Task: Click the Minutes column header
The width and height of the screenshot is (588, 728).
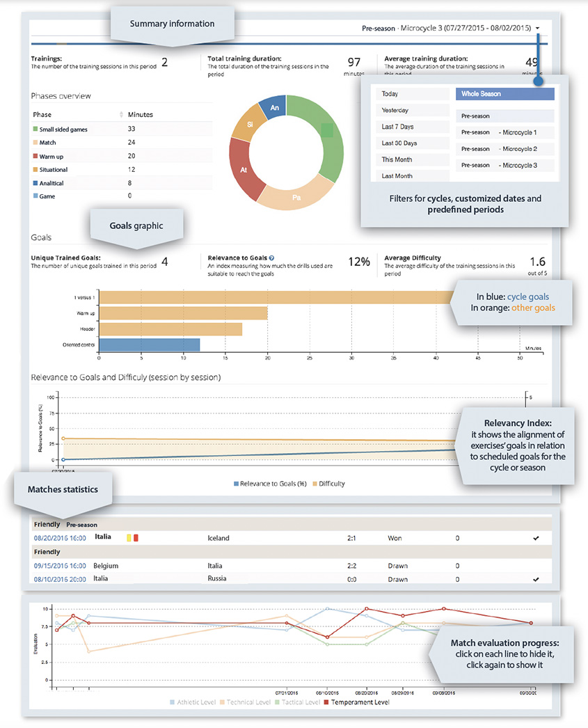Action: click(x=140, y=115)
